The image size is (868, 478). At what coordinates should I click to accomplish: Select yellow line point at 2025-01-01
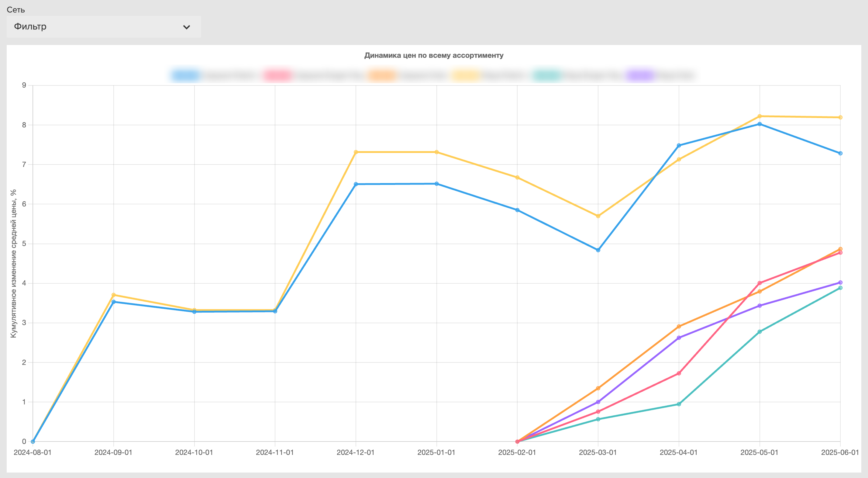[437, 152]
